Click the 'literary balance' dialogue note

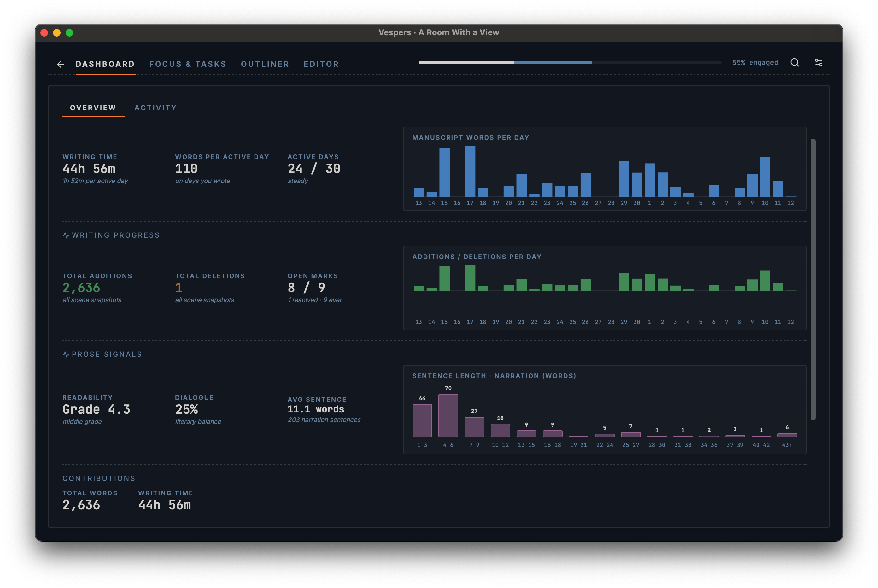(198, 422)
